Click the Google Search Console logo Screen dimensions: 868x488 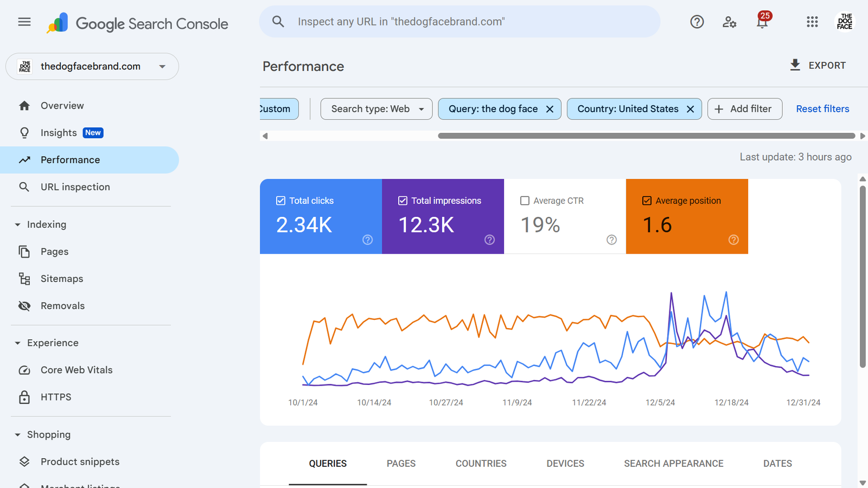pos(138,23)
